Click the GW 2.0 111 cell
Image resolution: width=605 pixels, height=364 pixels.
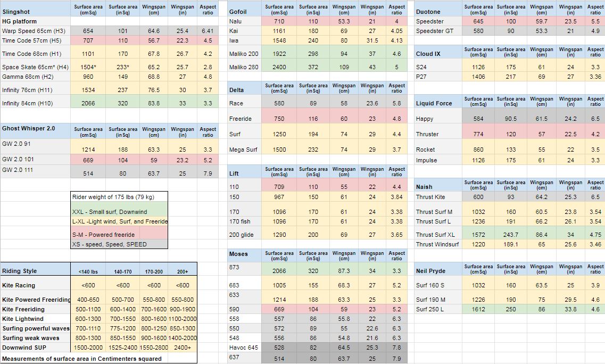pos(36,171)
